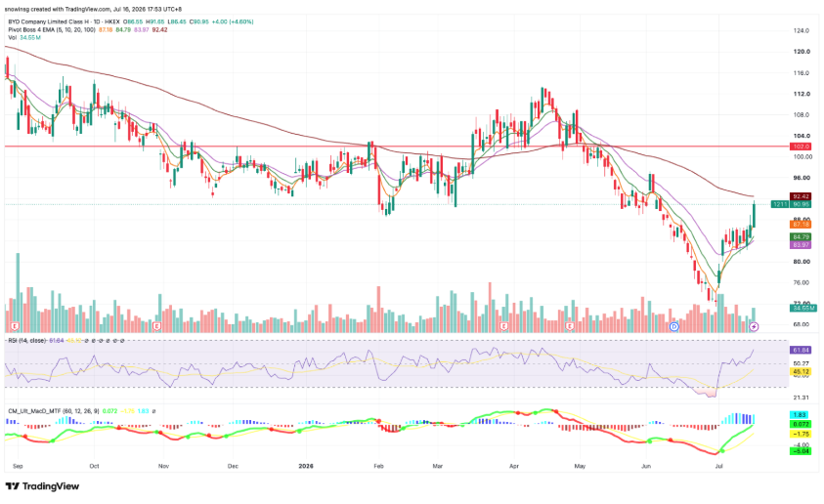Viewport: 824px width, 504px height.
Task: Click the 124.0 price axis label
Action: tap(802, 31)
